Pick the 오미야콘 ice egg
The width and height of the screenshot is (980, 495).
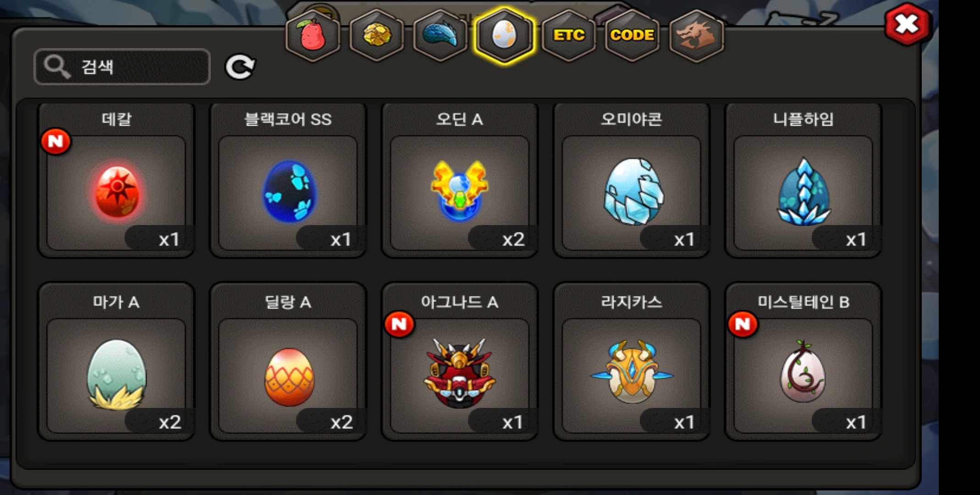632,181
